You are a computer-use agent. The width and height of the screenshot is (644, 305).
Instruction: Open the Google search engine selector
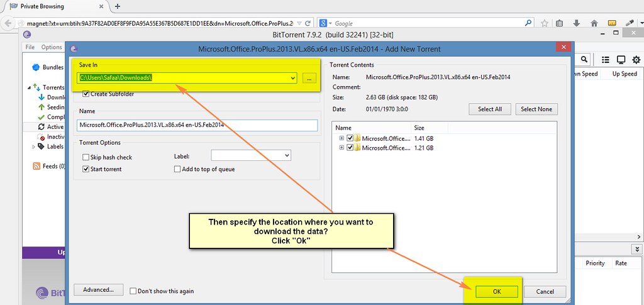(325, 23)
